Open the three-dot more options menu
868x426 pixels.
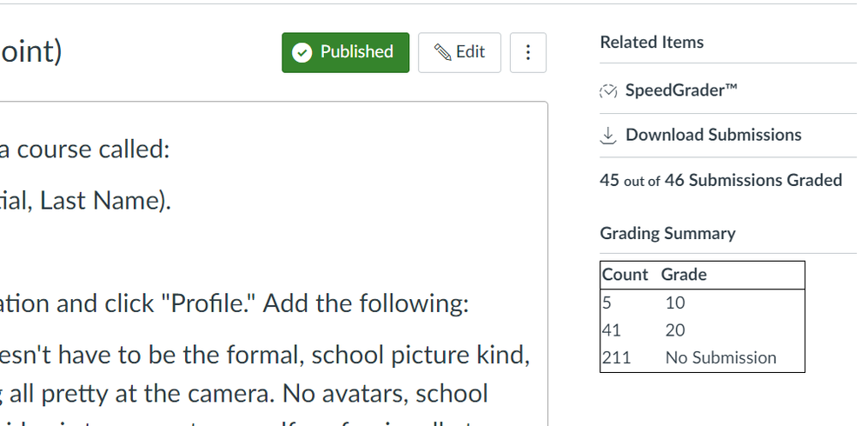(x=528, y=53)
